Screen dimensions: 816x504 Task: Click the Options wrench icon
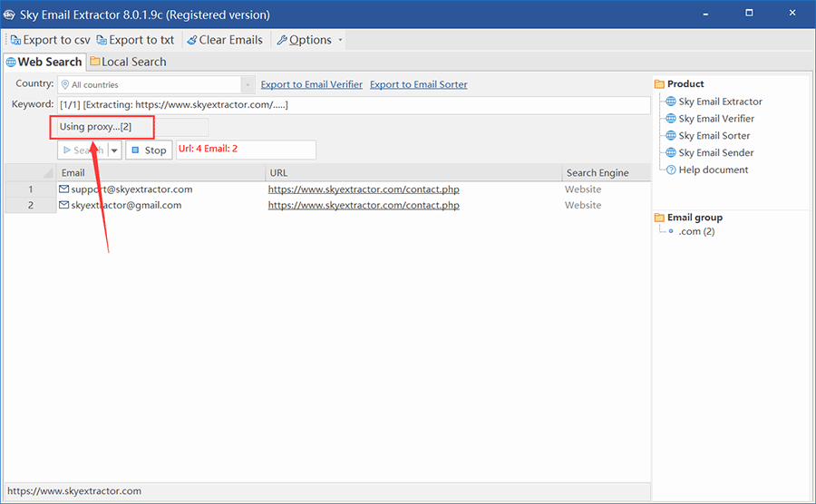click(x=282, y=40)
